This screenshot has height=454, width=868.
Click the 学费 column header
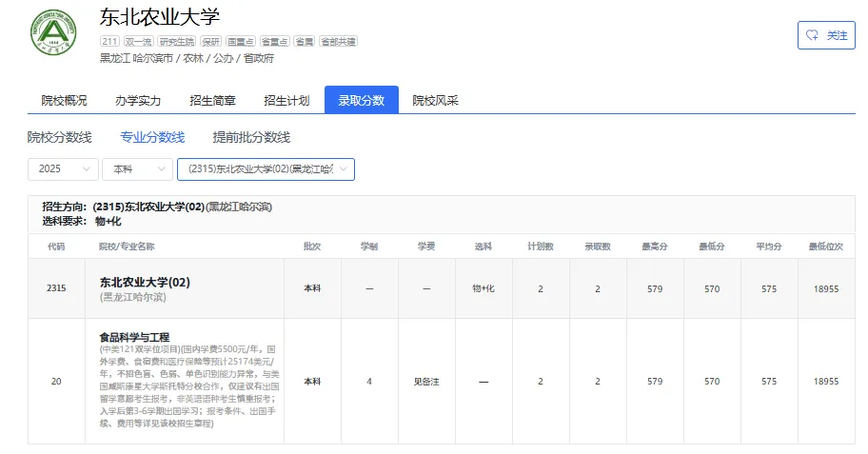tap(426, 247)
